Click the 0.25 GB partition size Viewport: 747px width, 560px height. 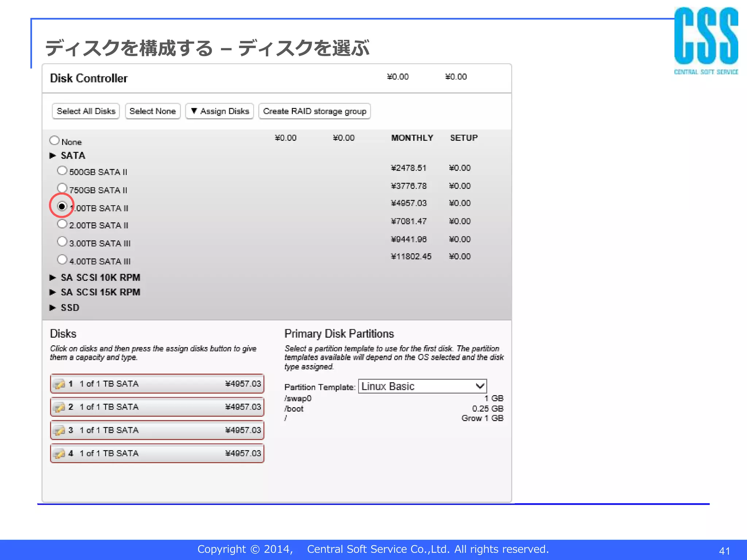(488, 409)
